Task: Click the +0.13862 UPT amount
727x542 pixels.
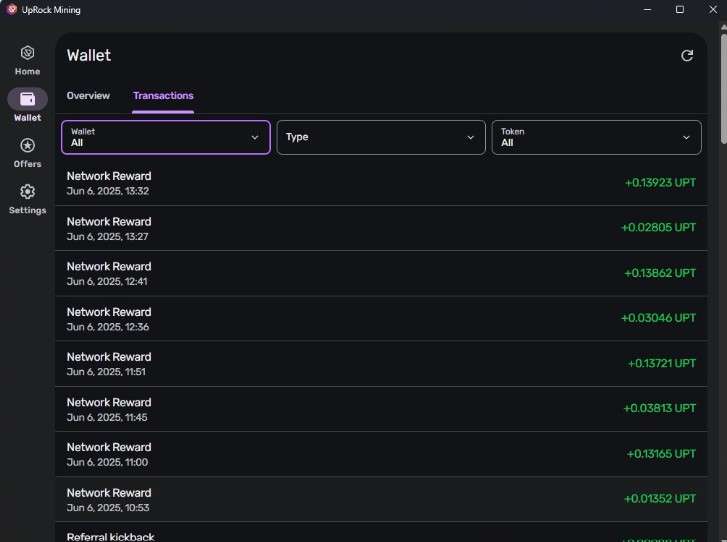Action: [x=660, y=273]
